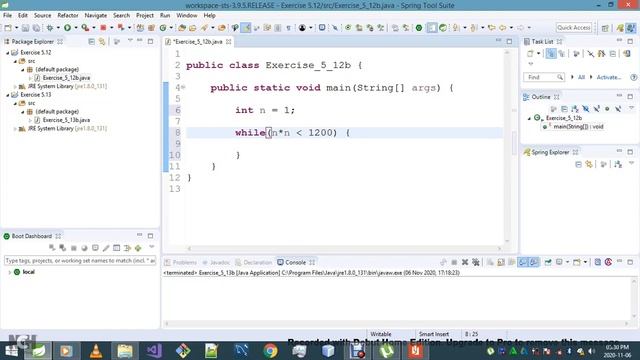Expand Exercise_5_13b.java tree node
640x360 pixels.
pos(30,120)
